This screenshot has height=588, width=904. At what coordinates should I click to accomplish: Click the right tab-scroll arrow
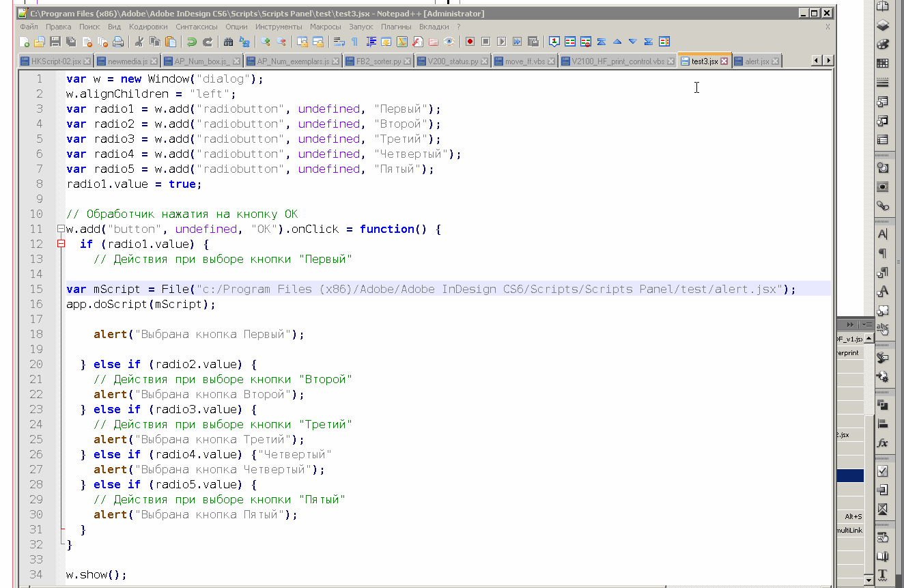click(828, 61)
